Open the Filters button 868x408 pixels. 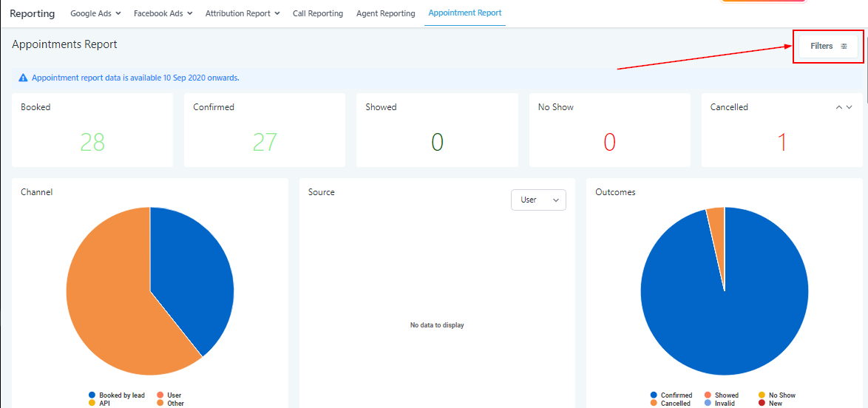point(828,47)
